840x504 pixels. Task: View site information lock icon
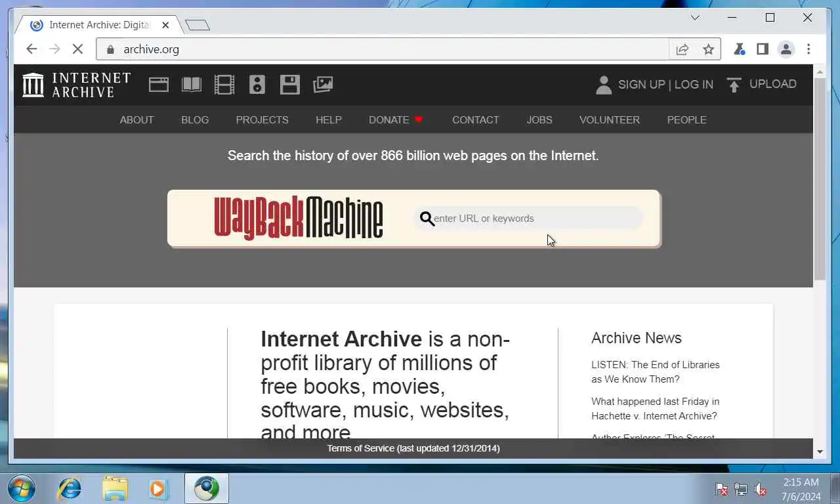(110, 49)
